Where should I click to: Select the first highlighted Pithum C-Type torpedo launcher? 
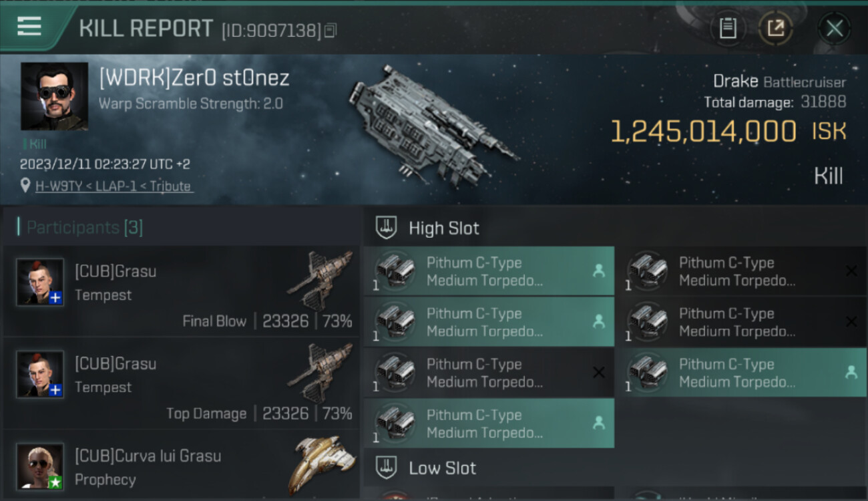click(488, 271)
